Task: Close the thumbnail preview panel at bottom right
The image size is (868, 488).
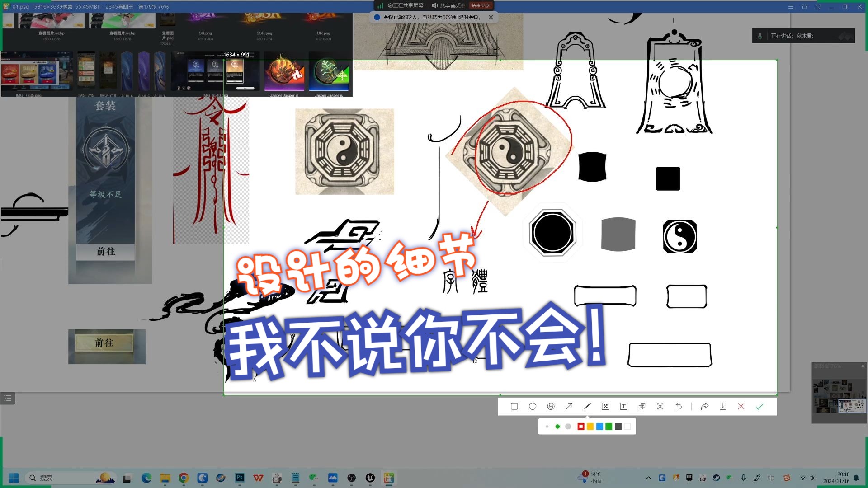Action: click(863, 366)
